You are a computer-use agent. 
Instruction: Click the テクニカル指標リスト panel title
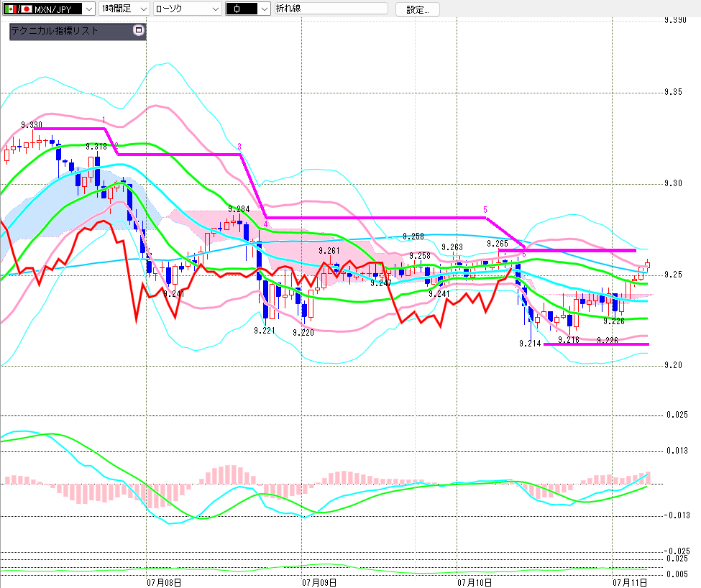tap(54, 31)
